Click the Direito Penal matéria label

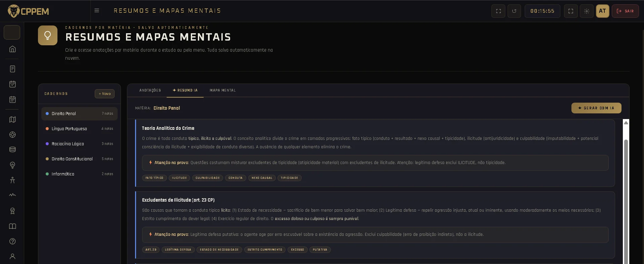coord(167,108)
